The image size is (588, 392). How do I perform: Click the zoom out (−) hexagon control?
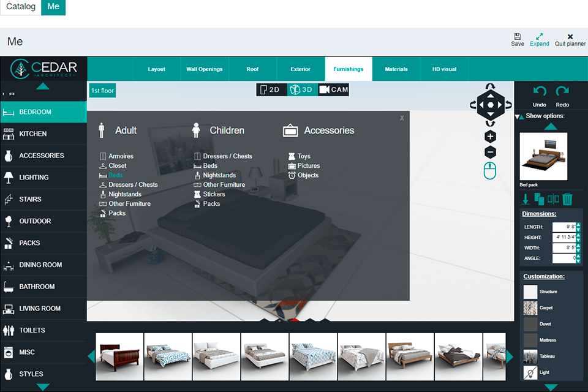pos(490,151)
